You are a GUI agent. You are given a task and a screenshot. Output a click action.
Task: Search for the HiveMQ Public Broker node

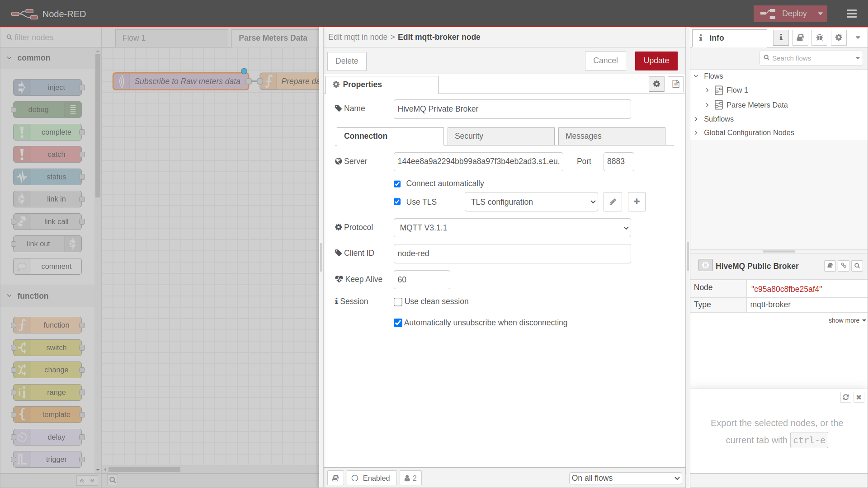coord(857,266)
